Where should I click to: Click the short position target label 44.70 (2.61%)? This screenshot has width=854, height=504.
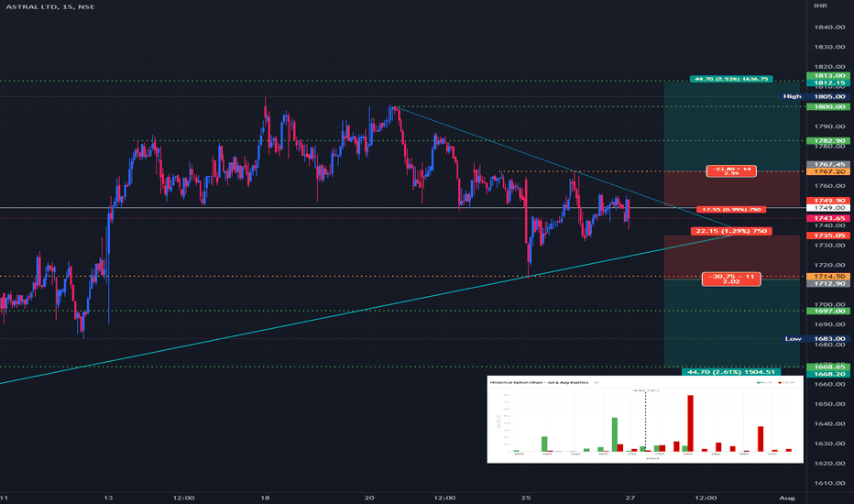coord(731,372)
